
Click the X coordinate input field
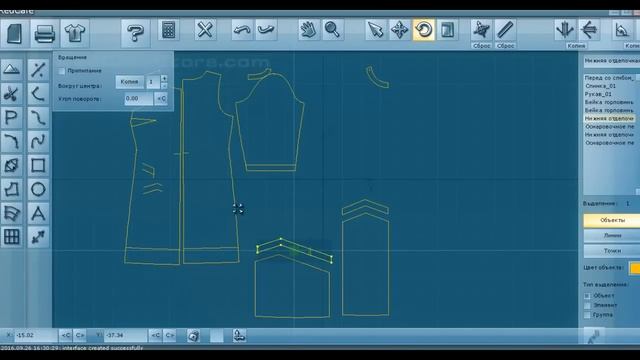point(36,336)
